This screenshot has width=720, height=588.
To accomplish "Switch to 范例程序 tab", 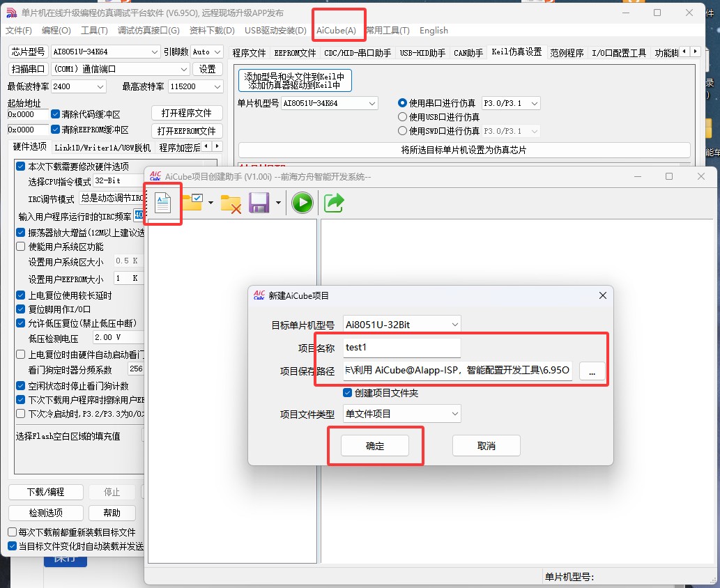I will pyautogui.click(x=567, y=53).
